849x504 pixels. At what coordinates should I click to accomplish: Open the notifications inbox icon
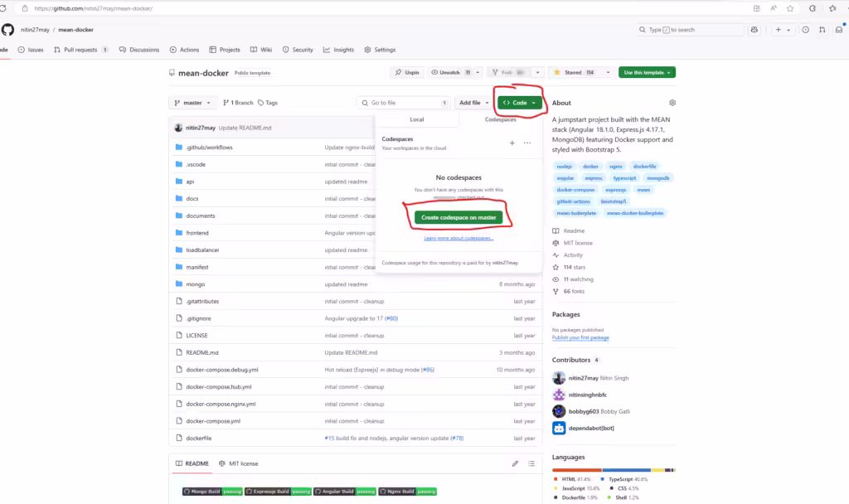(x=839, y=30)
